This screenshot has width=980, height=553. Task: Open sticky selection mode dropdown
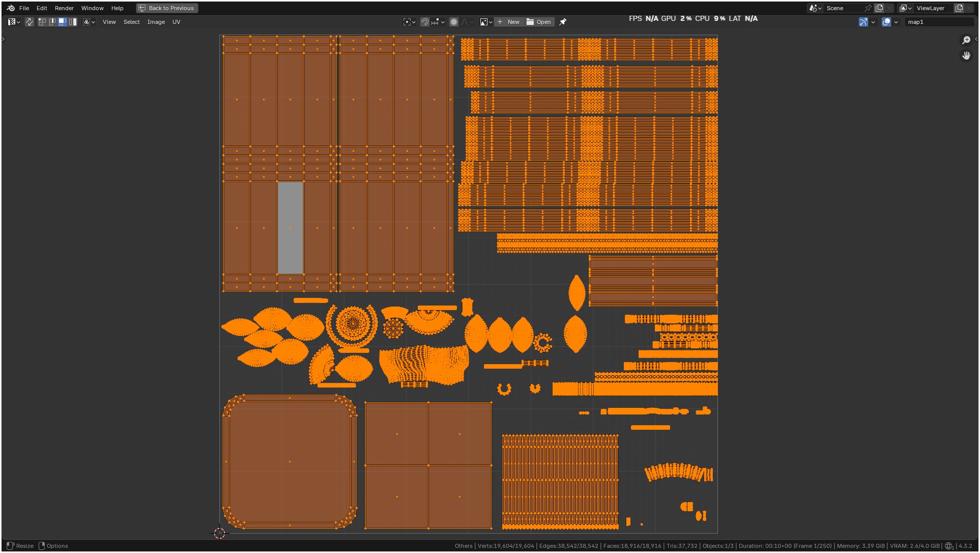89,22
